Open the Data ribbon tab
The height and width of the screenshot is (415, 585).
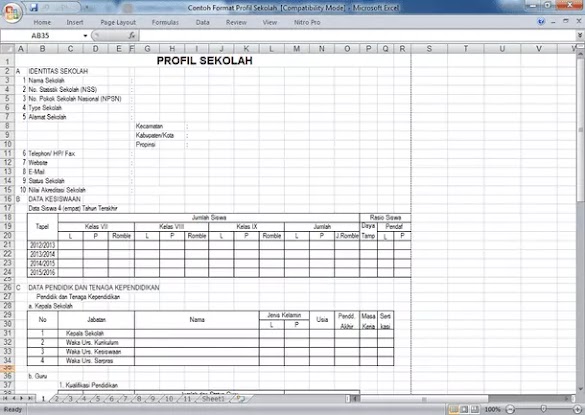pos(203,22)
